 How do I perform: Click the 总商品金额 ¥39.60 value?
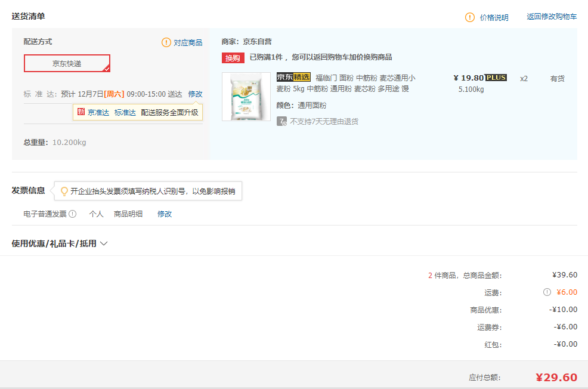click(x=564, y=275)
